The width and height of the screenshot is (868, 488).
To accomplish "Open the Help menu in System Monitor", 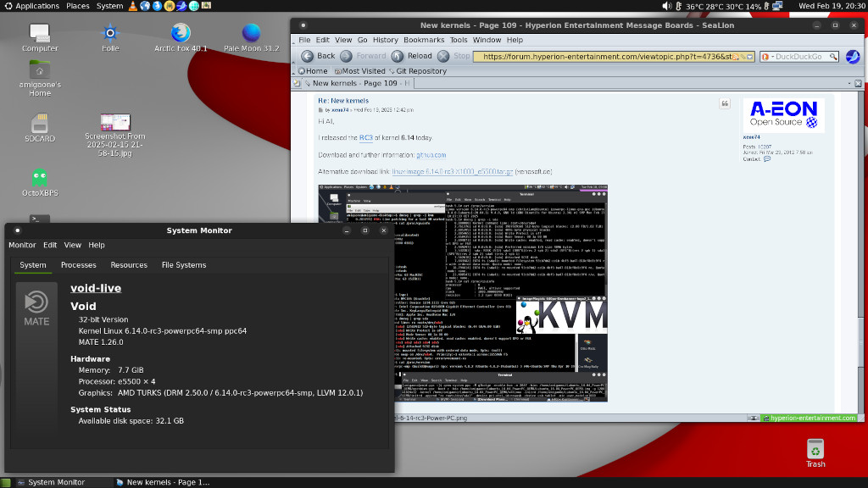I will (x=97, y=245).
